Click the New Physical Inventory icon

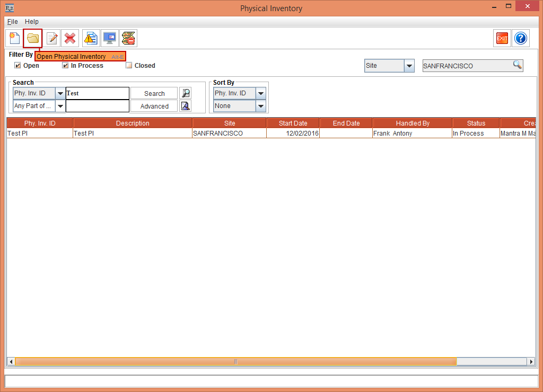point(14,38)
